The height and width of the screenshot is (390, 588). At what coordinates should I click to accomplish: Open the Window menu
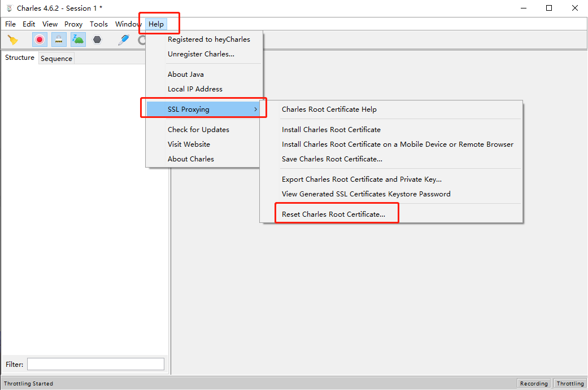pos(128,24)
